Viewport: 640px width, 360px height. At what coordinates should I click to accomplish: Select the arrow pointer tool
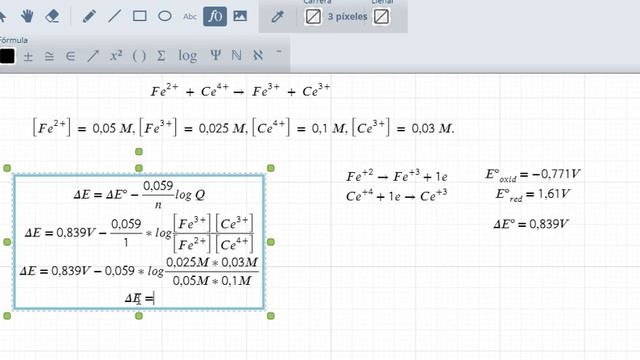2,17
